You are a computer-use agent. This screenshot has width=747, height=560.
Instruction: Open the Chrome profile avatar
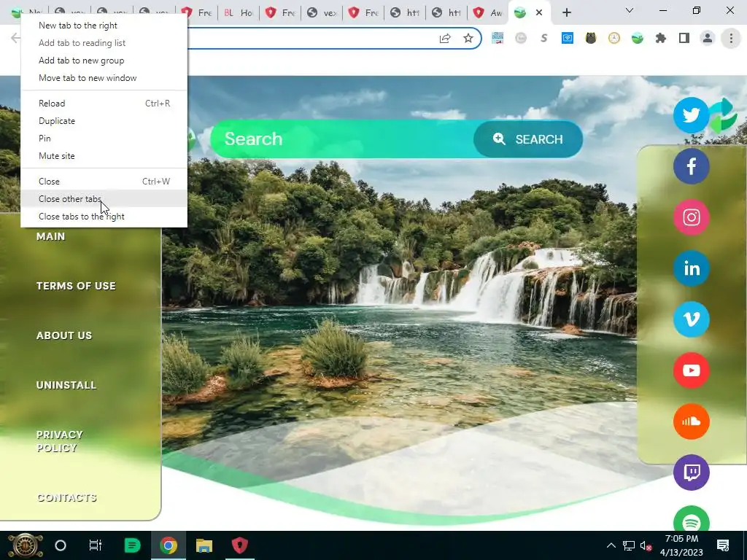[x=708, y=38]
